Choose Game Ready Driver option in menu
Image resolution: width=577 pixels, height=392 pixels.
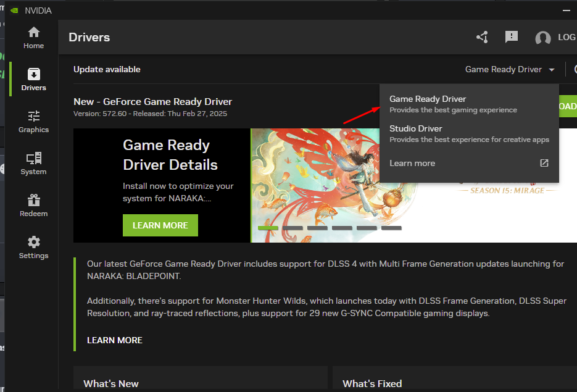pos(469,104)
